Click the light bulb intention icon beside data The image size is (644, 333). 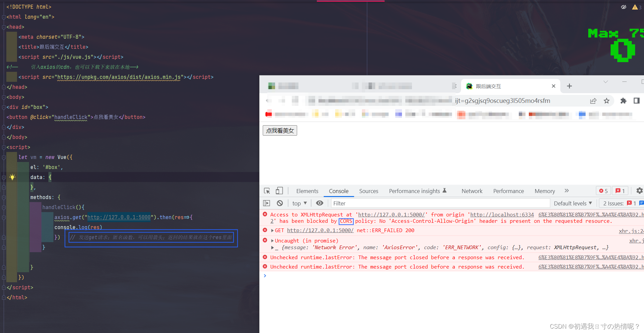[x=12, y=177]
